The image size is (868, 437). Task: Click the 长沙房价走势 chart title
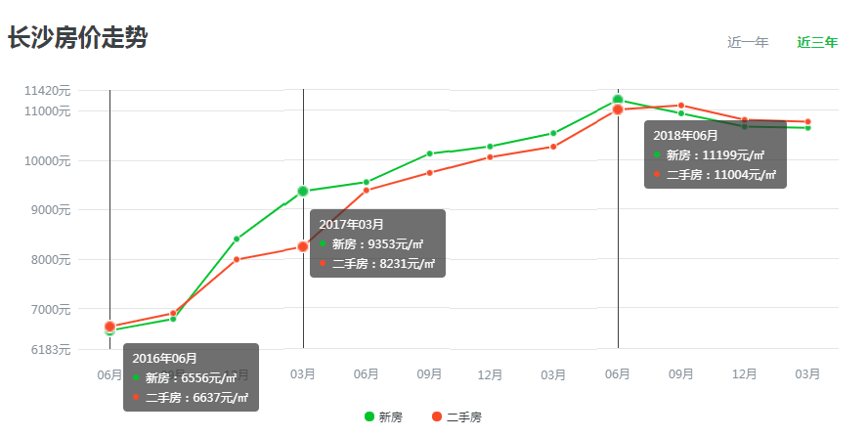(x=77, y=39)
